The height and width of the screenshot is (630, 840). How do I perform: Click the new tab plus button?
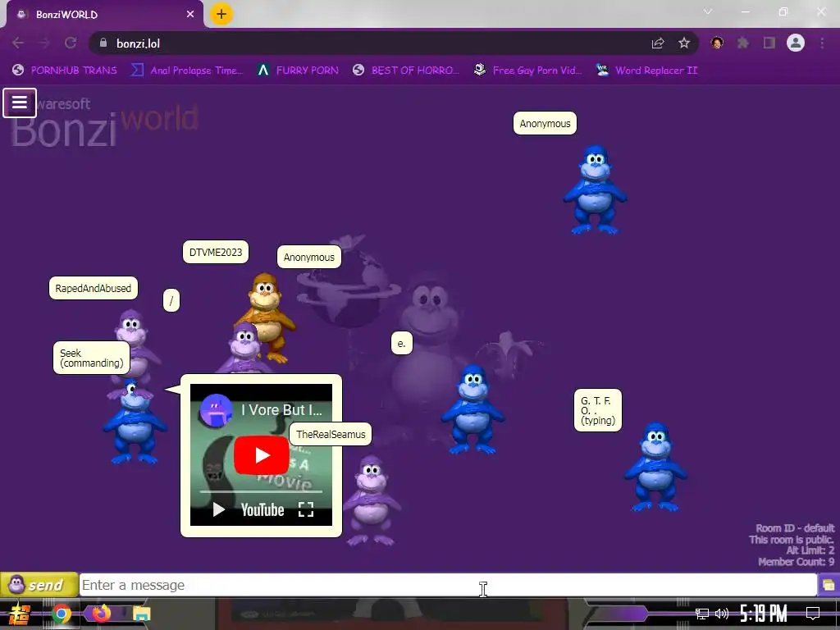pyautogui.click(x=221, y=14)
